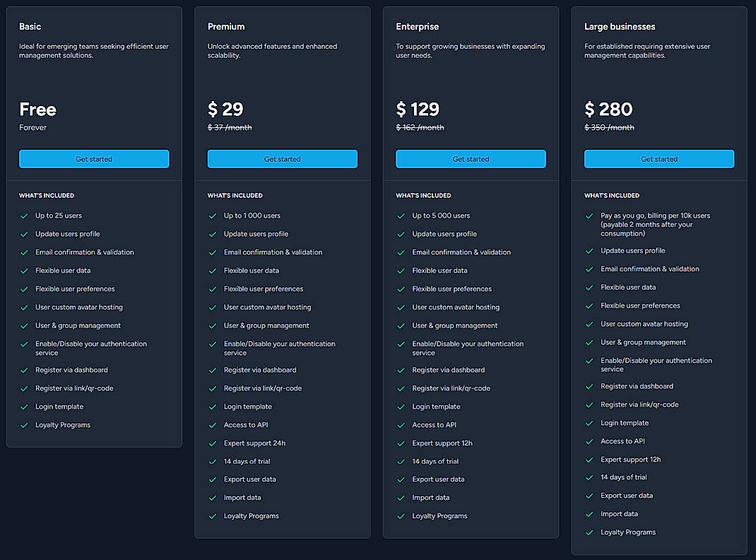Click checkmark next to Premium 'Loyalty Programs'
This screenshot has height=560, width=756.
coord(212,517)
